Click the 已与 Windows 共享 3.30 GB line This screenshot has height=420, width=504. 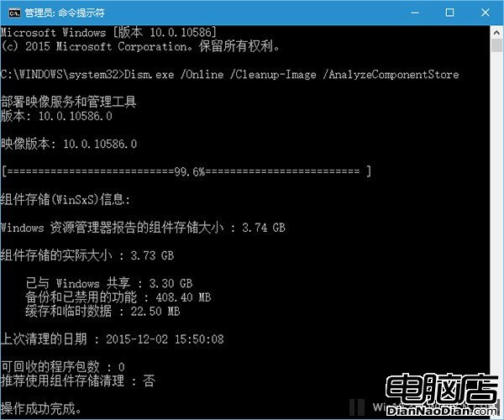pyautogui.click(x=109, y=283)
